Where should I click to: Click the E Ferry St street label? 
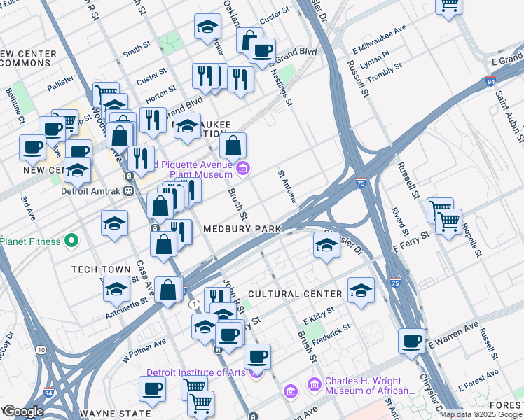pos(411,241)
